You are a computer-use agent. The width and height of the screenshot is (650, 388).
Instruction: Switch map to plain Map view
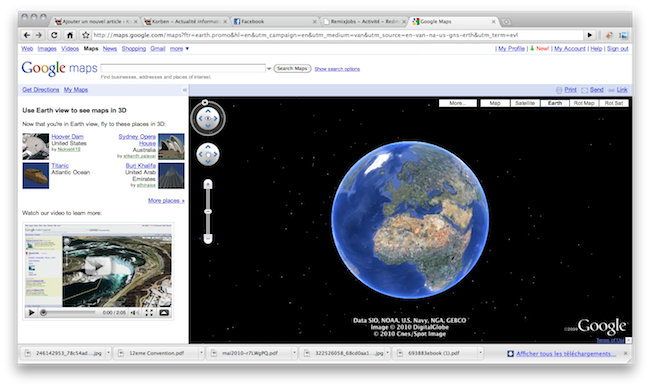click(495, 103)
